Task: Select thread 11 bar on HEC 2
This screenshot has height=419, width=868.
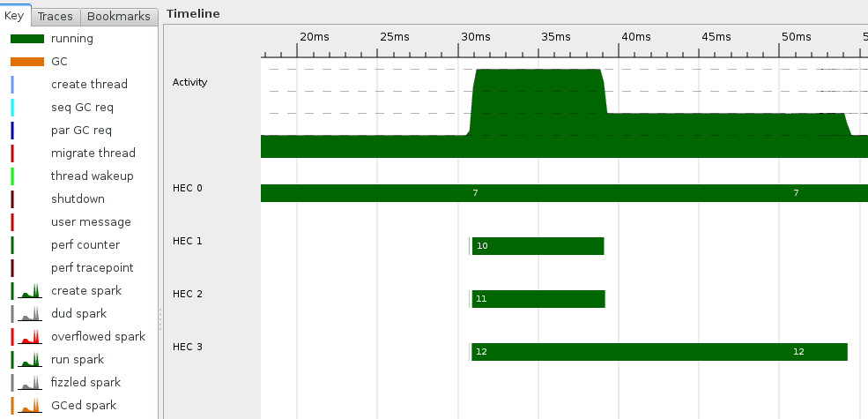Action: 538,299
